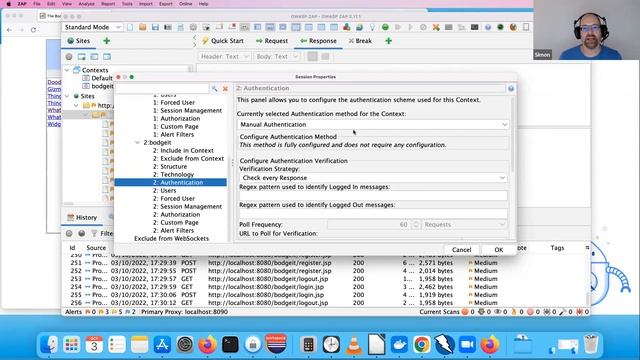Open the Standard Mode dropdown
The width and height of the screenshot is (640, 360).
(93, 27)
